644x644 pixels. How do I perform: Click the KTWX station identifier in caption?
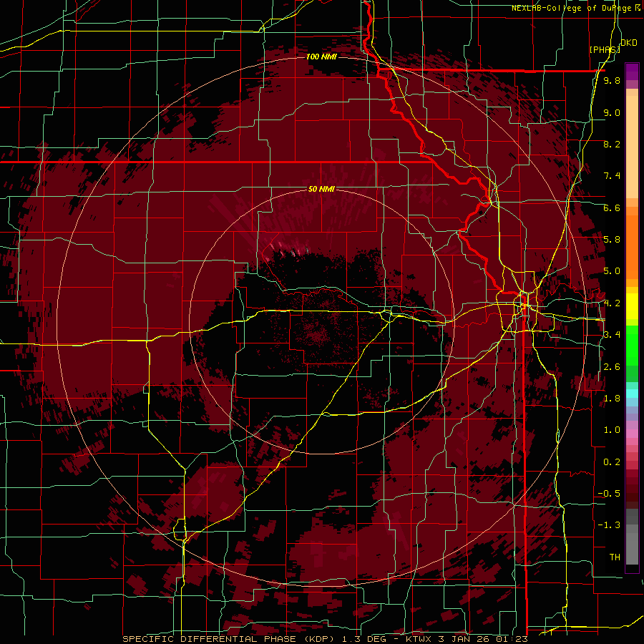[x=420, y=639]
